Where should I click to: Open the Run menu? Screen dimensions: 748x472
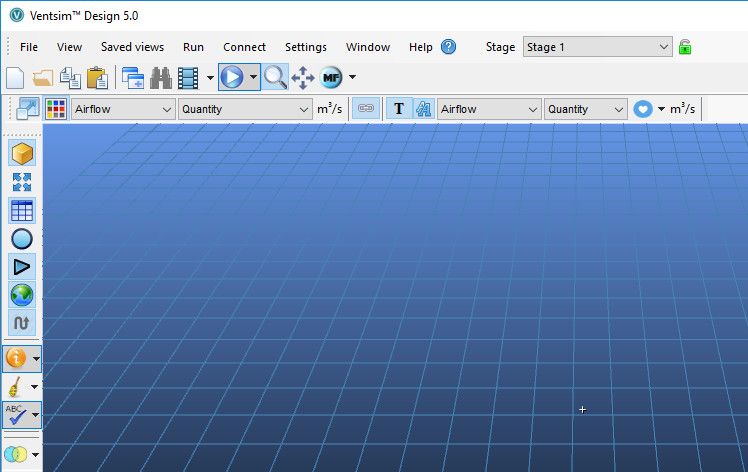[x=193, y=47]
